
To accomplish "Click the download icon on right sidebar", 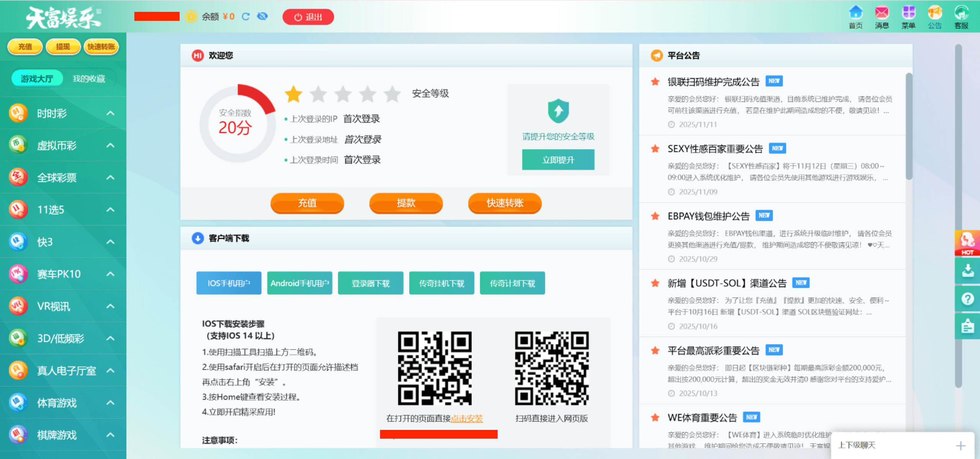I will (x=968, y=271).
